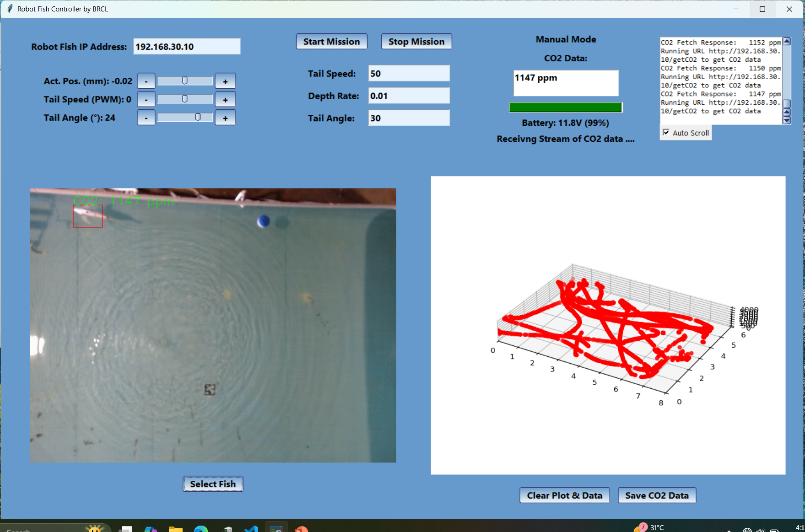The width and height of the screenshot is (805, 532).
Task: Toggle the Auto Scroll checkbox
Action: [x=666, y=133]
